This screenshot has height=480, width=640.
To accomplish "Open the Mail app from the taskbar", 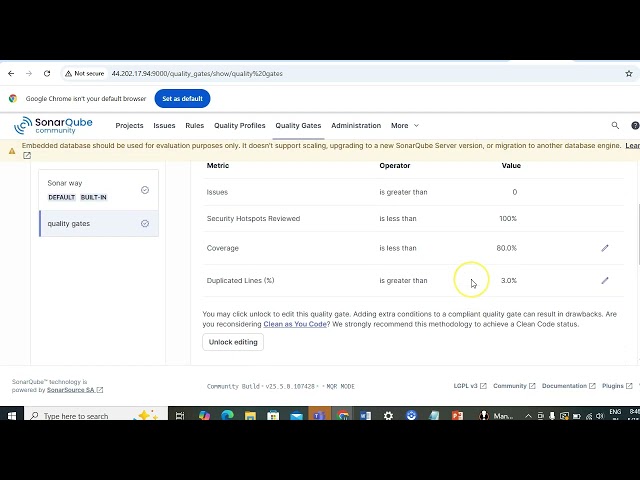I will 296,416.
